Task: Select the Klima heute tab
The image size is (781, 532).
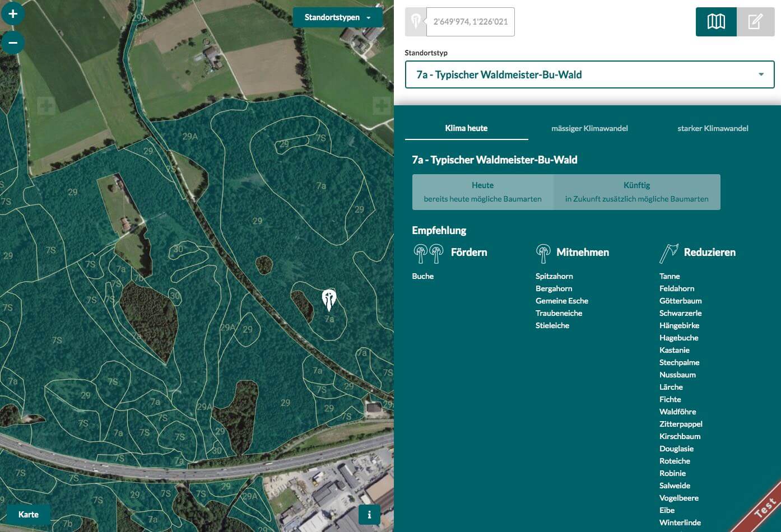Action: [x=466, y=128]
